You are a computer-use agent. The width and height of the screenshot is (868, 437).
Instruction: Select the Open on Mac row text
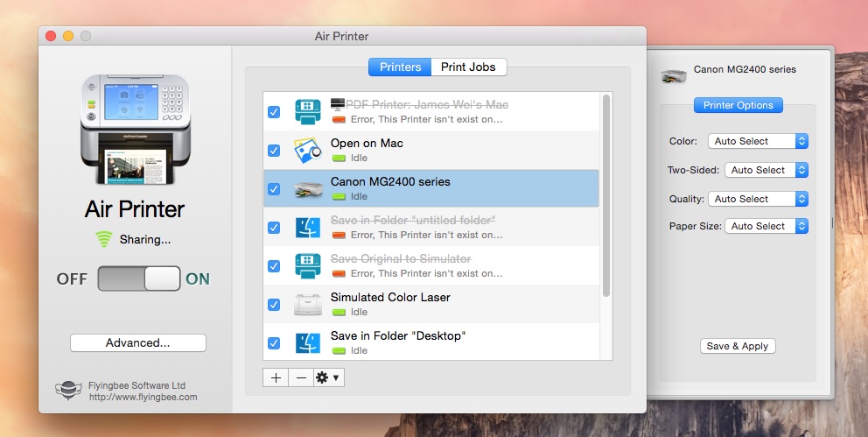(x=367, y=144)
